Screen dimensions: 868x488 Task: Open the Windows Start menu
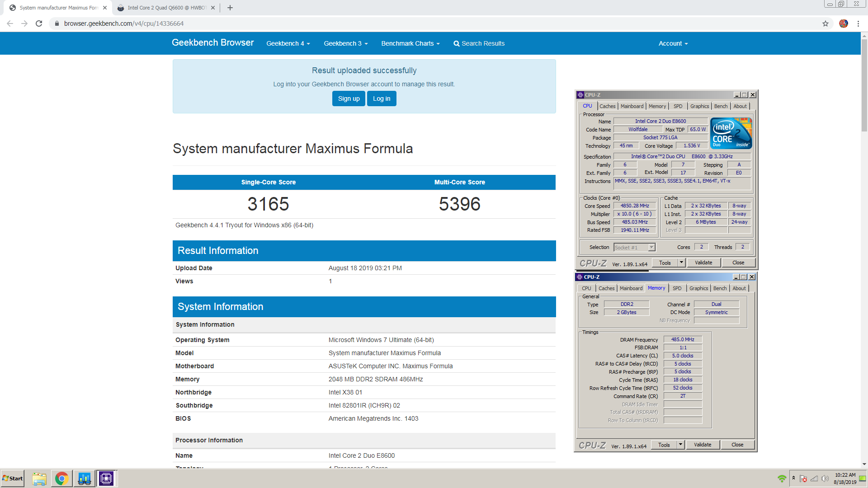pos(13,479)
